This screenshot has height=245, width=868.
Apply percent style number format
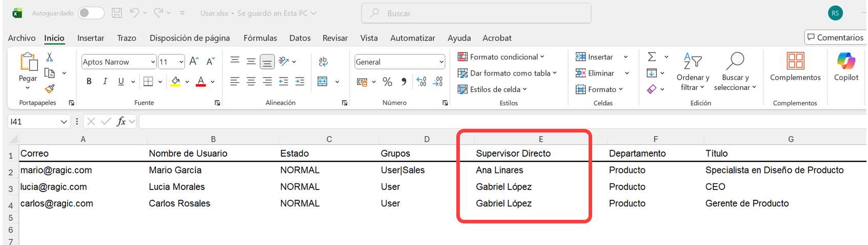pos(387,82)
